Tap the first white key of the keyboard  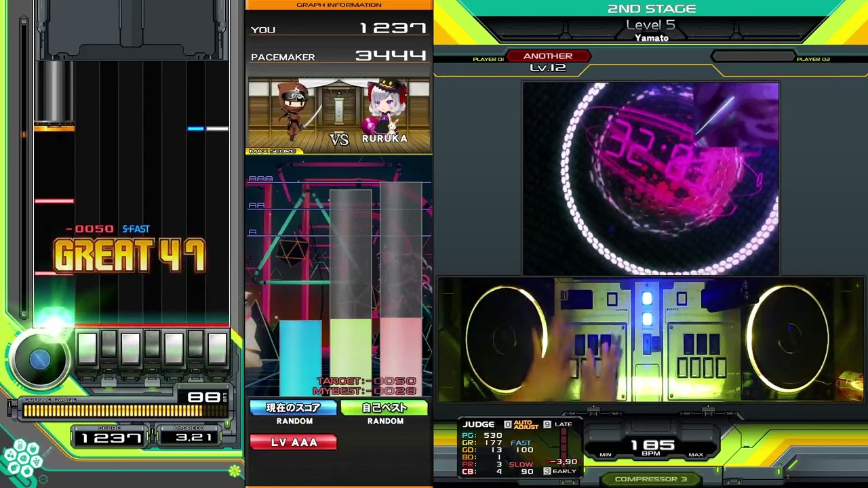[x=87, y=348]
